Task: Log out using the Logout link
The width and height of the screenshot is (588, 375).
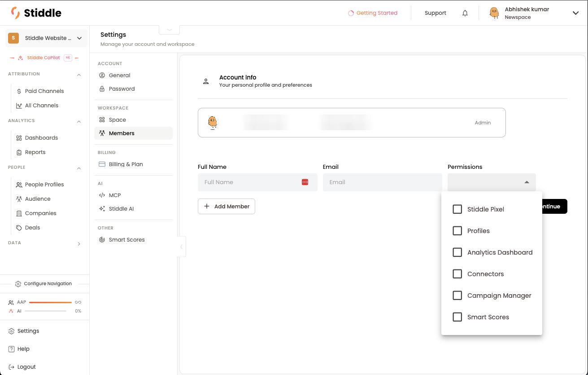Action: point(22,367)
